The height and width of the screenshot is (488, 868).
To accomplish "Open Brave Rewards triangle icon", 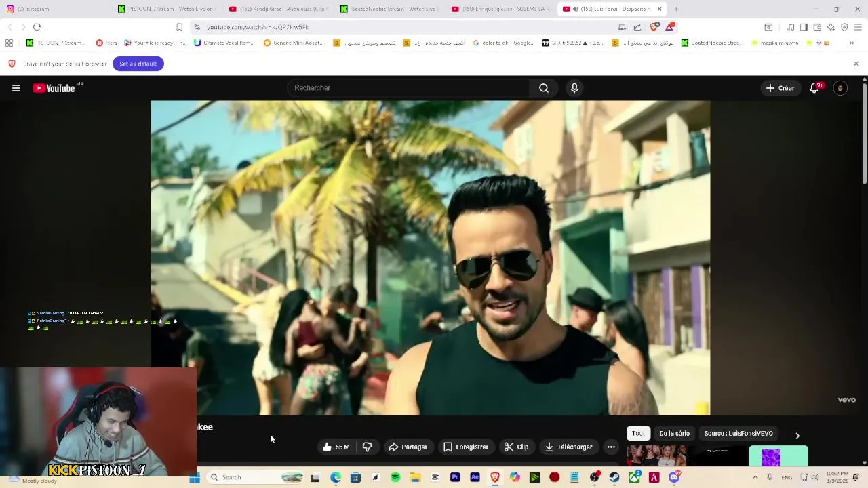I will pyautogui.click(x=670, y=27).
